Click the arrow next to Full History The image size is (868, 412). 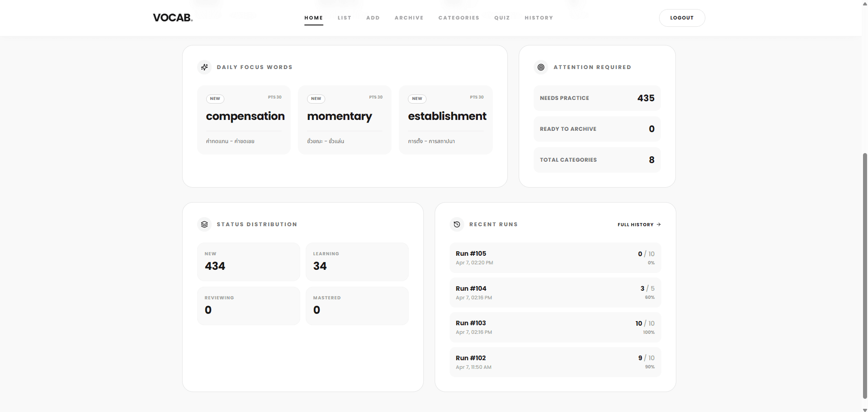coord(659,224)
